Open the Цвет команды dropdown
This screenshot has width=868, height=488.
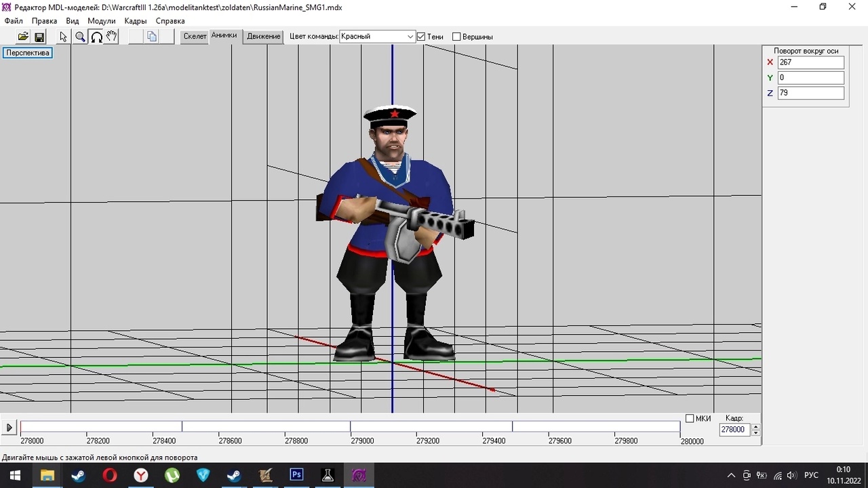click(377, 37)
